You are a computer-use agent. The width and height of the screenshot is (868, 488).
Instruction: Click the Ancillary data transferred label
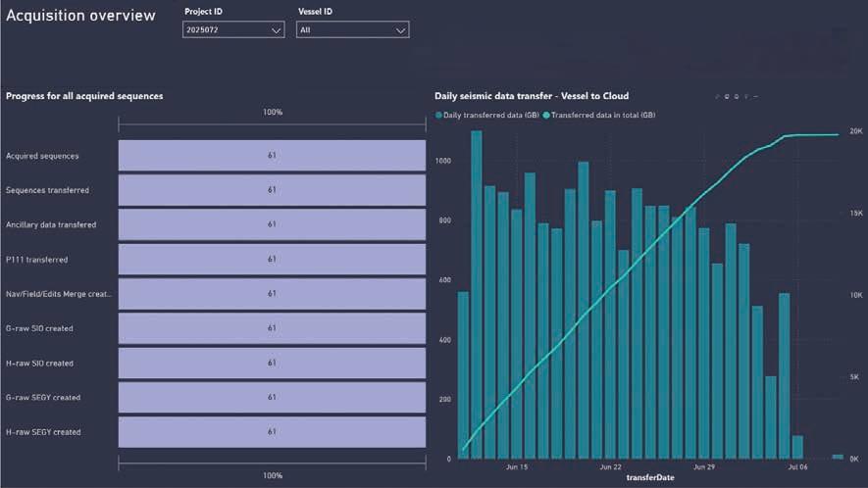51,224
